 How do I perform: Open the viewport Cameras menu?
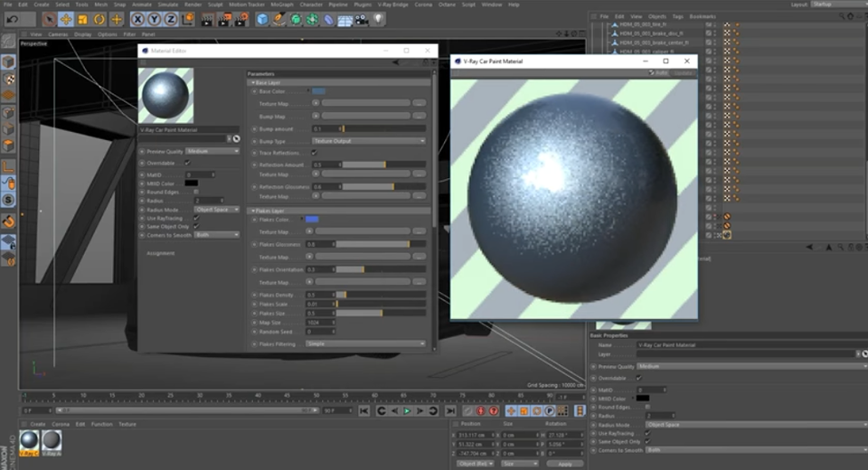click(58, 34)
